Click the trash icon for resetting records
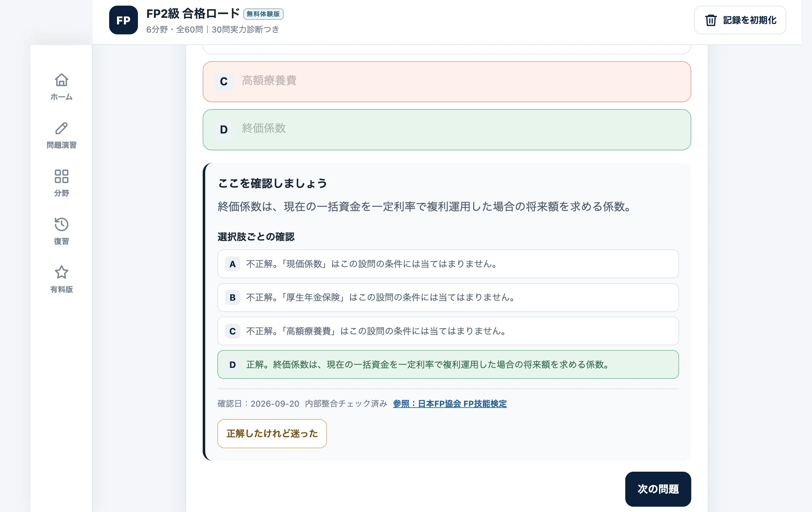 coord(711,20)
